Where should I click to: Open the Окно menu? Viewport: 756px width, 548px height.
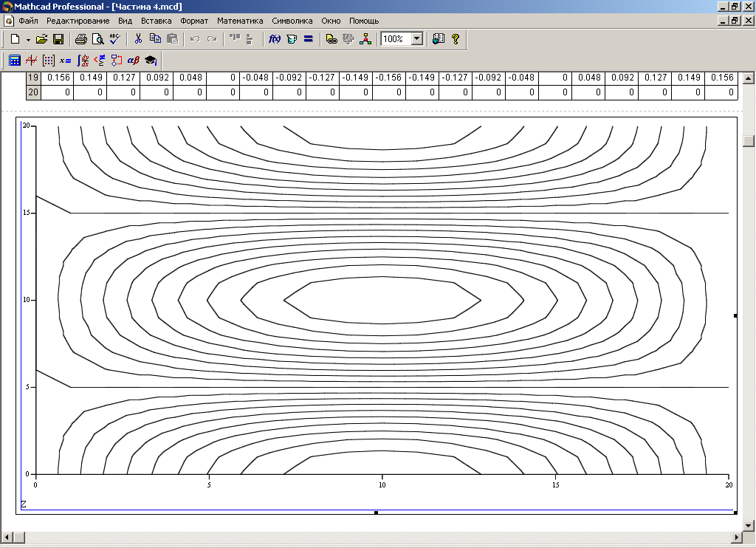click(331, 21)
